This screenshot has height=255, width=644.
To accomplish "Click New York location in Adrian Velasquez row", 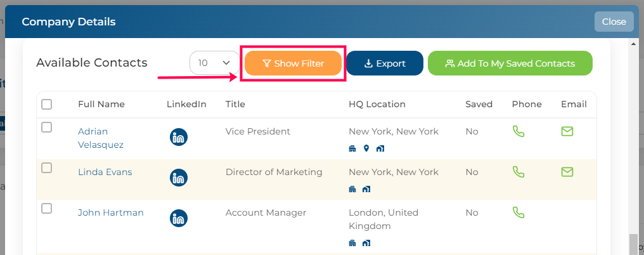I will tap(394, 131).
